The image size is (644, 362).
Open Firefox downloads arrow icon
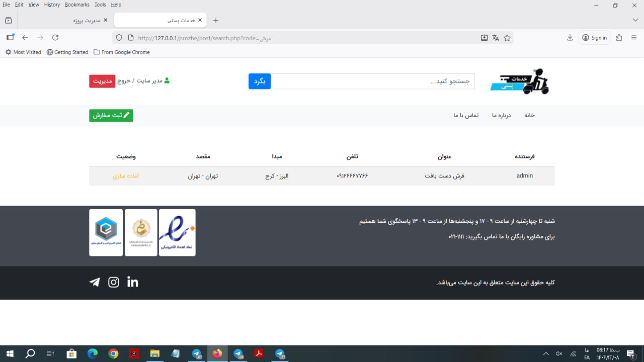click(x=570, y=38)
